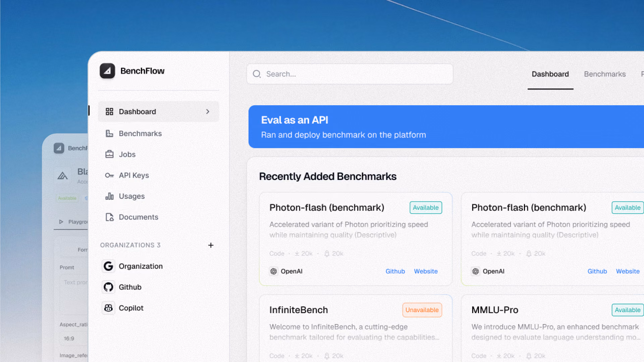644x362 pixels.
Task: Click Available badge on first Photon-flash card
Action: 426,207
